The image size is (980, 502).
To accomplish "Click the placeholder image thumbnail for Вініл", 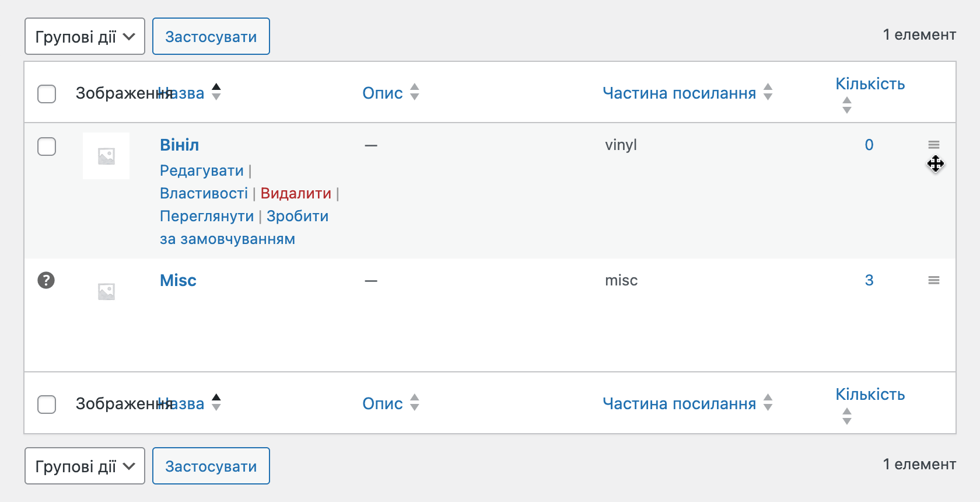I will tap(106, 156).
